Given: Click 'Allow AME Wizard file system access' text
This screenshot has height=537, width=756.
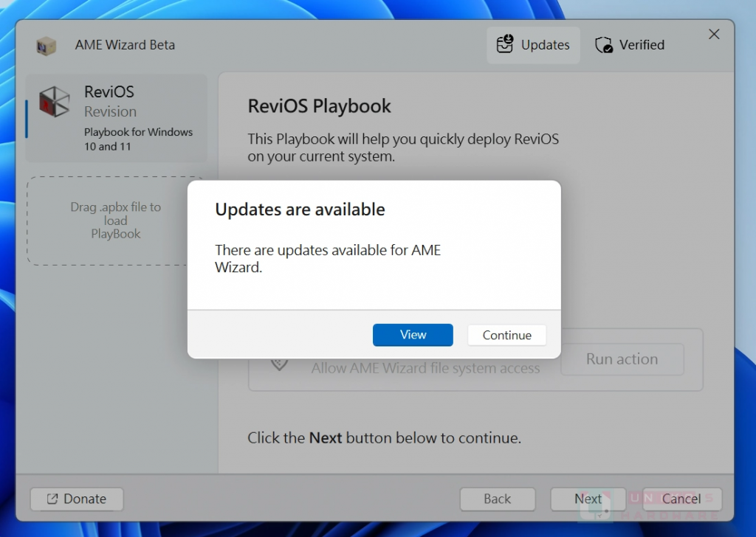Looking at the screenshot, I should [425, 368].
